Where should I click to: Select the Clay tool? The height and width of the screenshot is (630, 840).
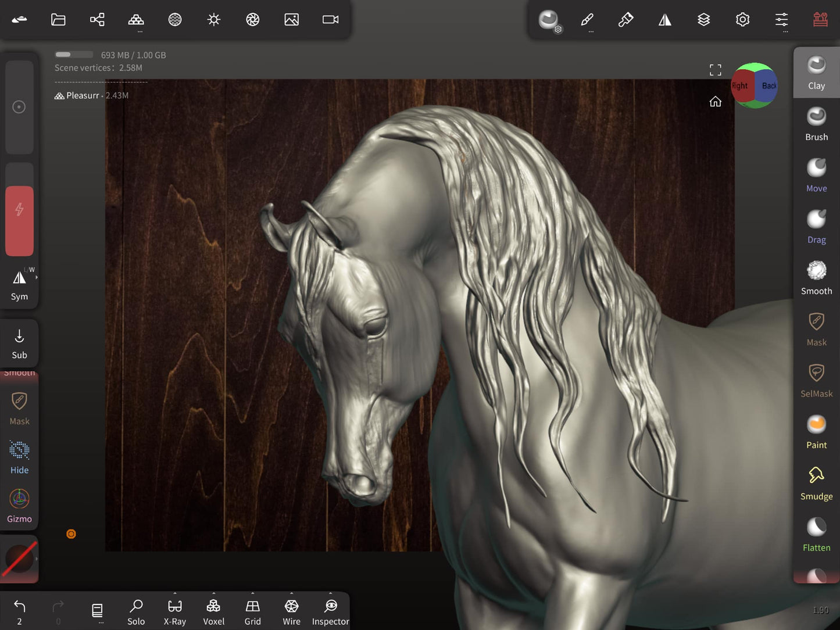(x=817, y=73)
